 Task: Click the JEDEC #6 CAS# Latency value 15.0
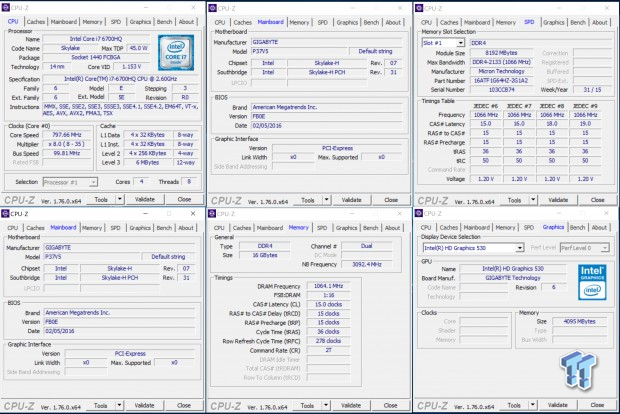coord(486,124)
